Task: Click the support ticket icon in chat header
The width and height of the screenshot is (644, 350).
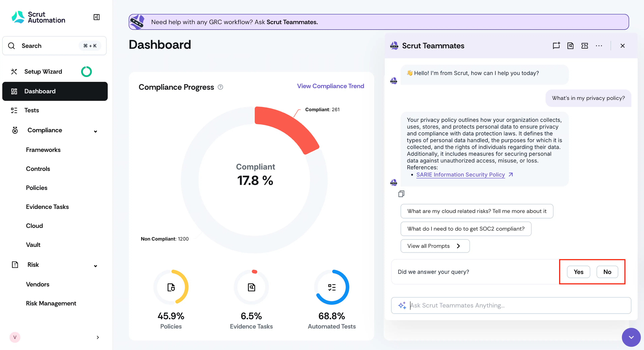Action: (x=584, y=46)
